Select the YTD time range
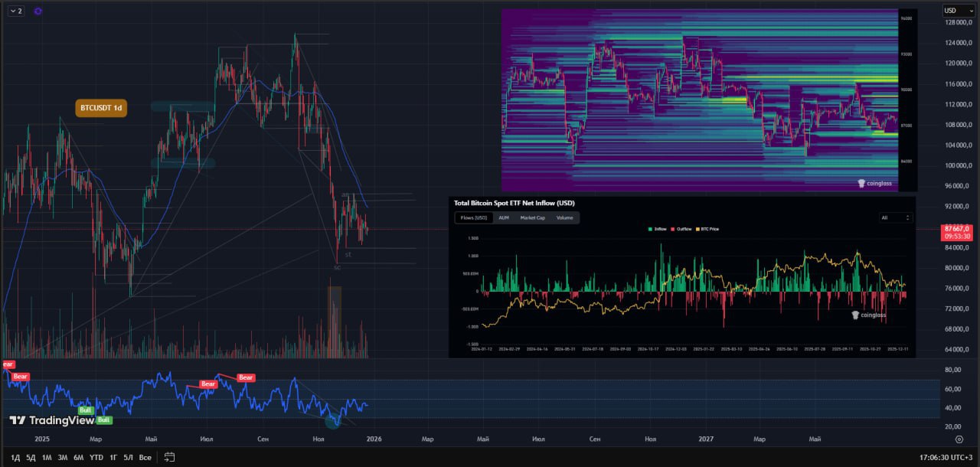The height and width of the screenshot is (467, 980). tap(96, 457)
